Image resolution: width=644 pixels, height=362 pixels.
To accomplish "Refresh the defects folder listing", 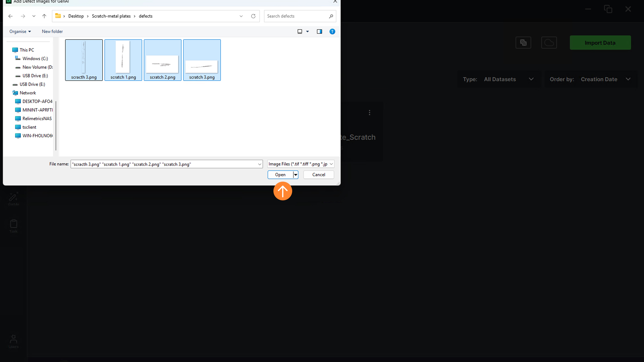I will click(253, 16).
